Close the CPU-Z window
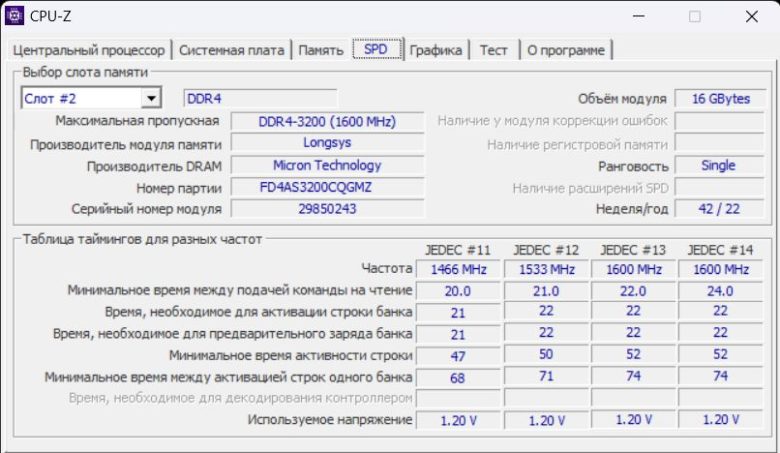The height and width of the screenshot is (453, 780). coord(752,16)
